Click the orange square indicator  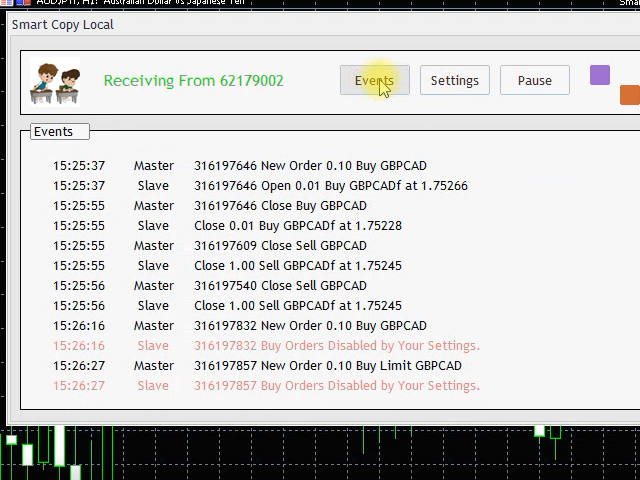tap(629, 95)
